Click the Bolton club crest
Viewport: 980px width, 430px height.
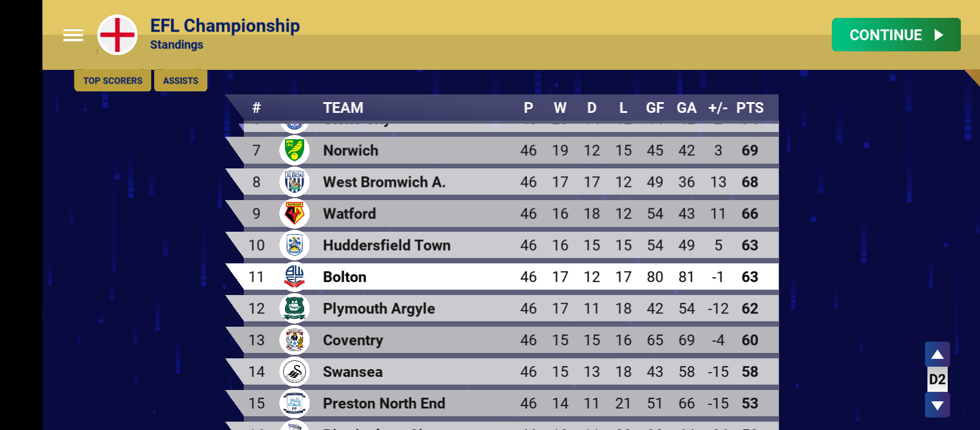point(294,277)
